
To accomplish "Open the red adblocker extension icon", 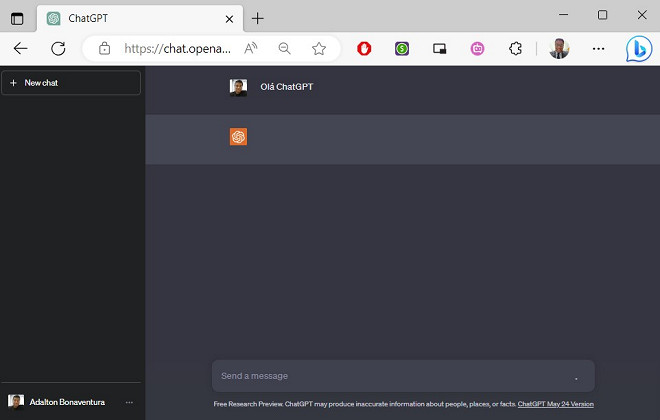I will (364, 48).
